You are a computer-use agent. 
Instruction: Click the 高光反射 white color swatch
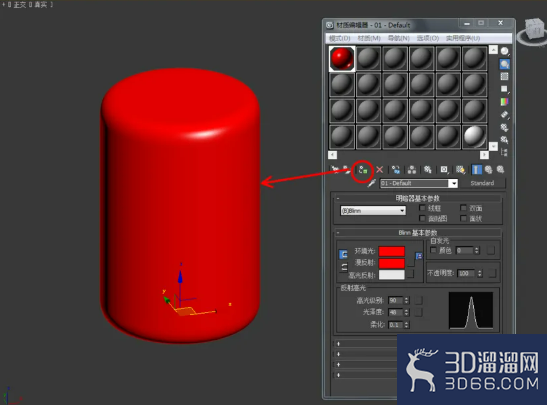(x=392, y=275)
